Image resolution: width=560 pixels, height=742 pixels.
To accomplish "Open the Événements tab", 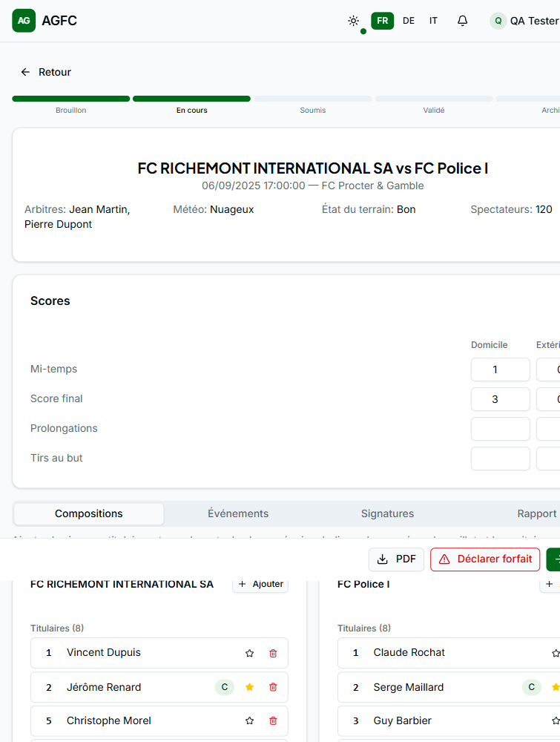I will (238, 513).
